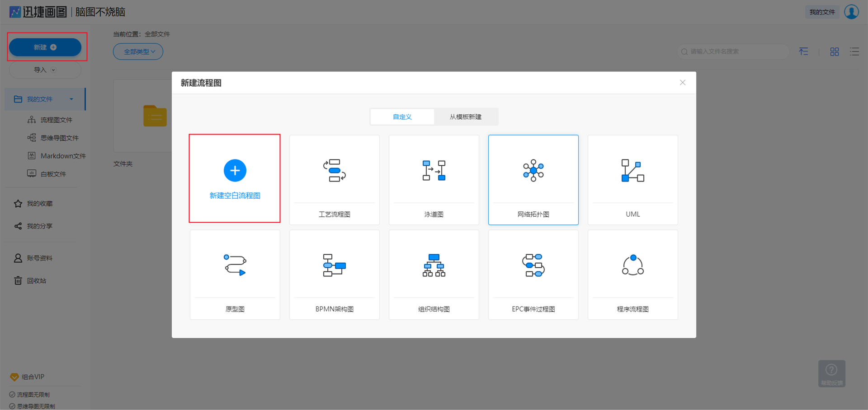Select the UML diagram type icon
This screenshot has height=410, width=868.
[x=632, y=171]
